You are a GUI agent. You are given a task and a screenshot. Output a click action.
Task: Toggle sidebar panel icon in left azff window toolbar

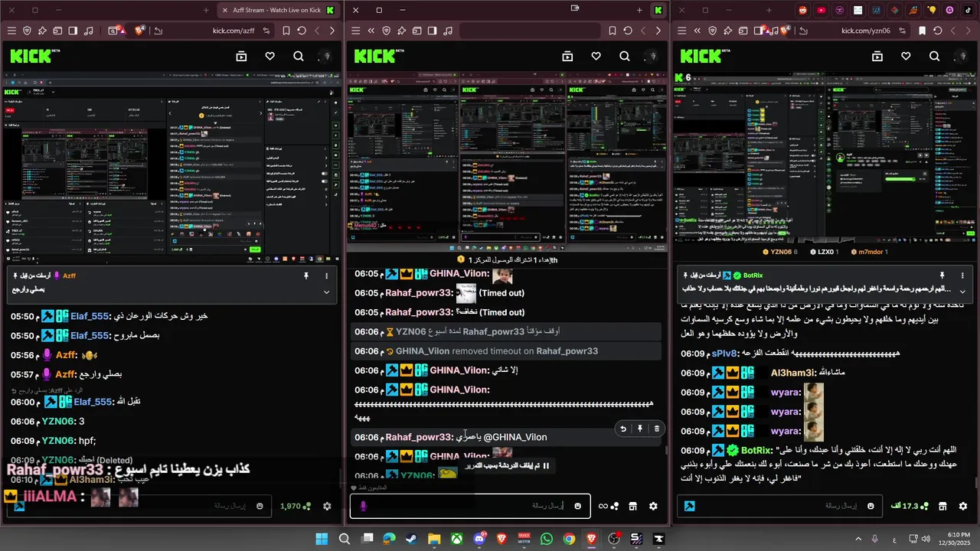[x=73, y=31]
